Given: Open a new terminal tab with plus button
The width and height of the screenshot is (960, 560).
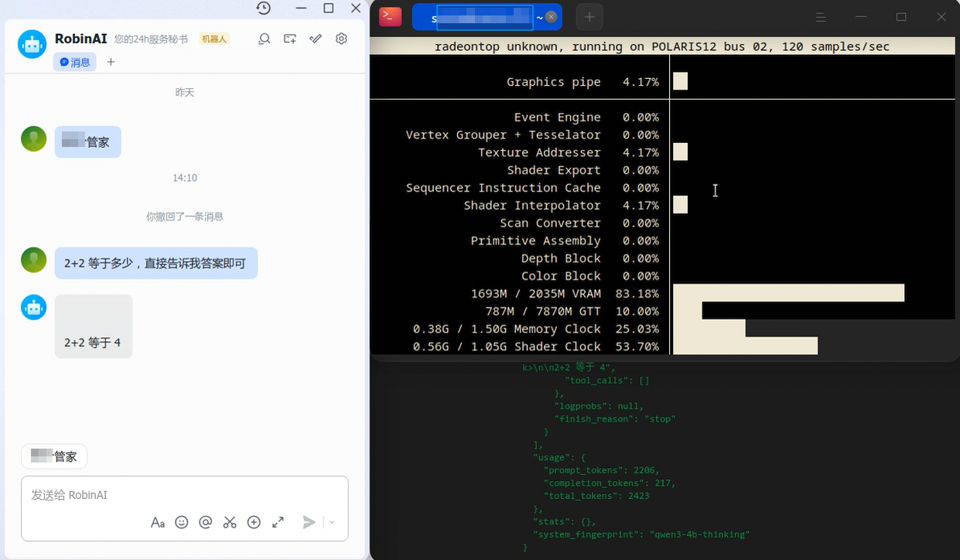Looking at the screenshot, I should click(x=589, y=17).
